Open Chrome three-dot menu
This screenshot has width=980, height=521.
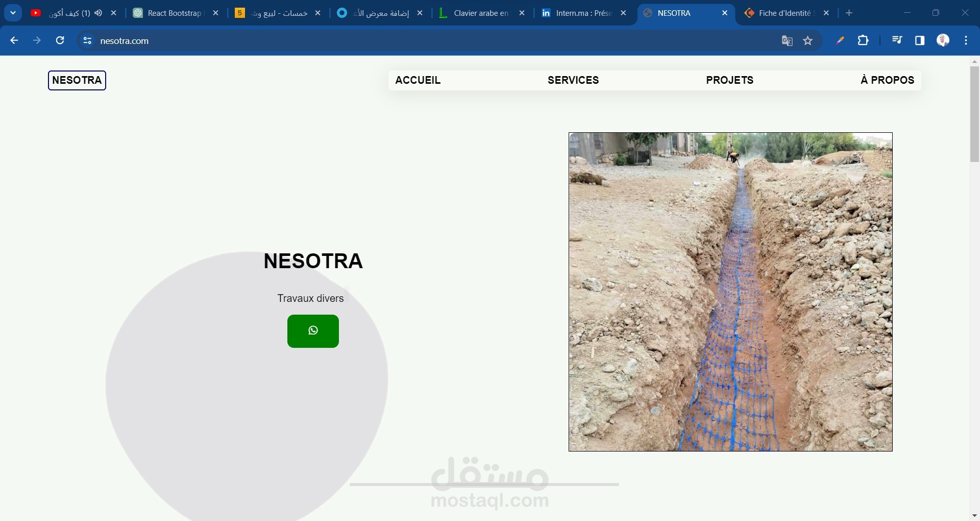(x=966, y=40)
